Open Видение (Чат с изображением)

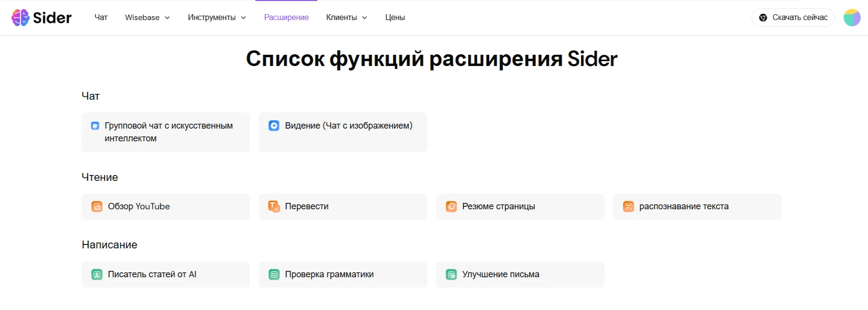click(343, 132)
